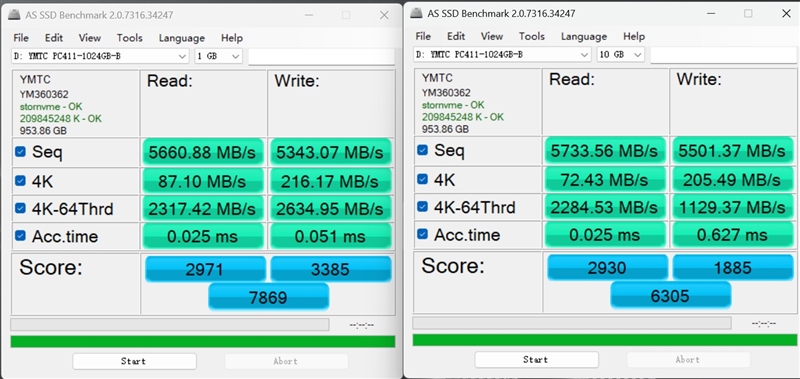Click the 87.10 MB/s 4K read result
This screenshot has width=800, height=379.
(x=203, y=181)
